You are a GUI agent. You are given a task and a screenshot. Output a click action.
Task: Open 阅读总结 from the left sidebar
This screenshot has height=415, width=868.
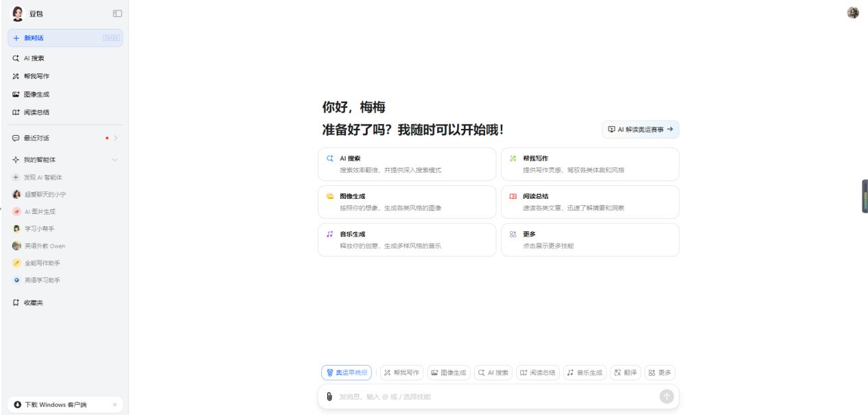point(65,112)
